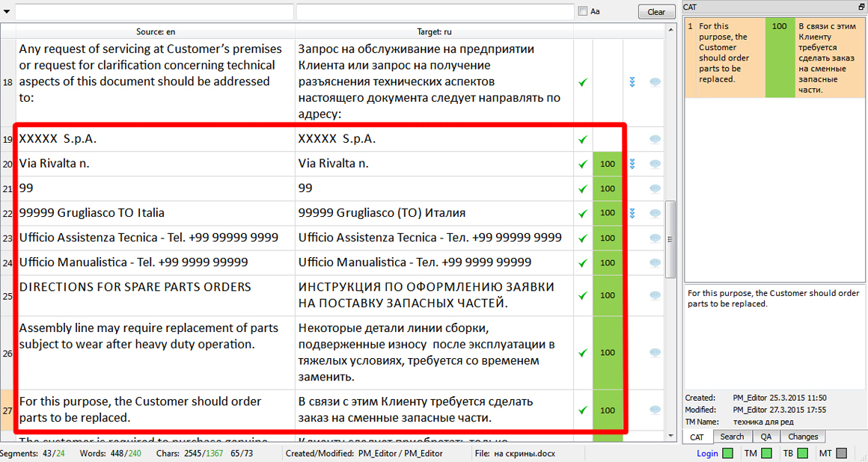
Task: Click the green checkmark on segment 25
Action: click(x=583, y=295)
